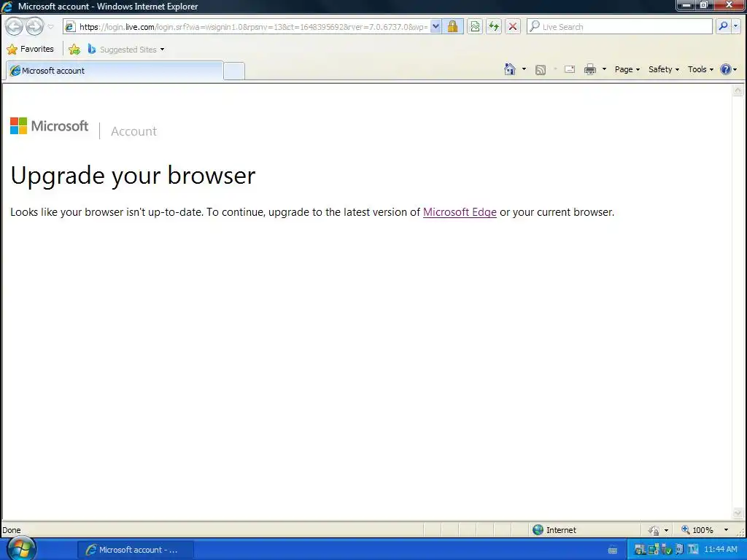The height and width of the screenshot is (560, 747).
Task: Click inside the Live Search box
Action: [620, 27]
